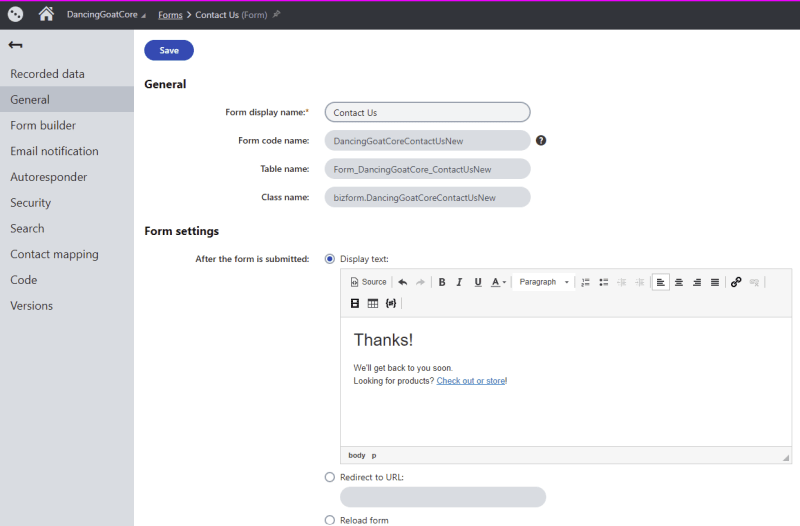The height and width of the screenshot is (526, 800).
Task: Click the Redirect to URL input field
Action: [x=443, y=497]
